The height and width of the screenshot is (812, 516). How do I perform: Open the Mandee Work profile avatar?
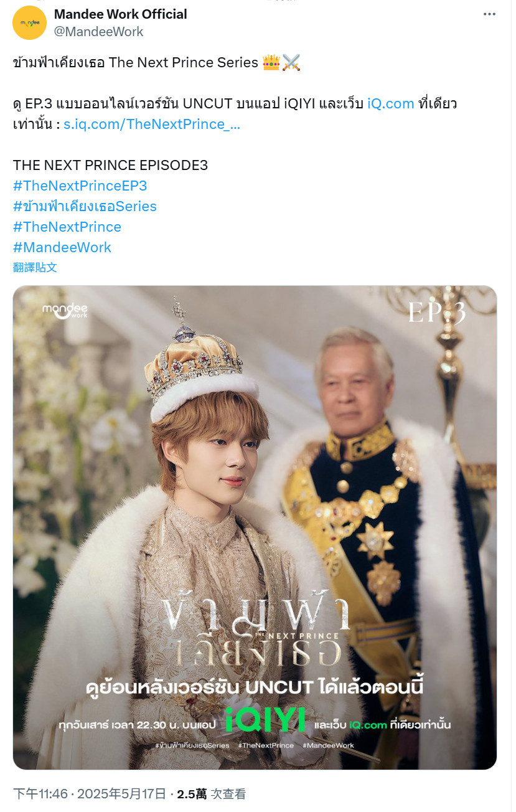30,23
